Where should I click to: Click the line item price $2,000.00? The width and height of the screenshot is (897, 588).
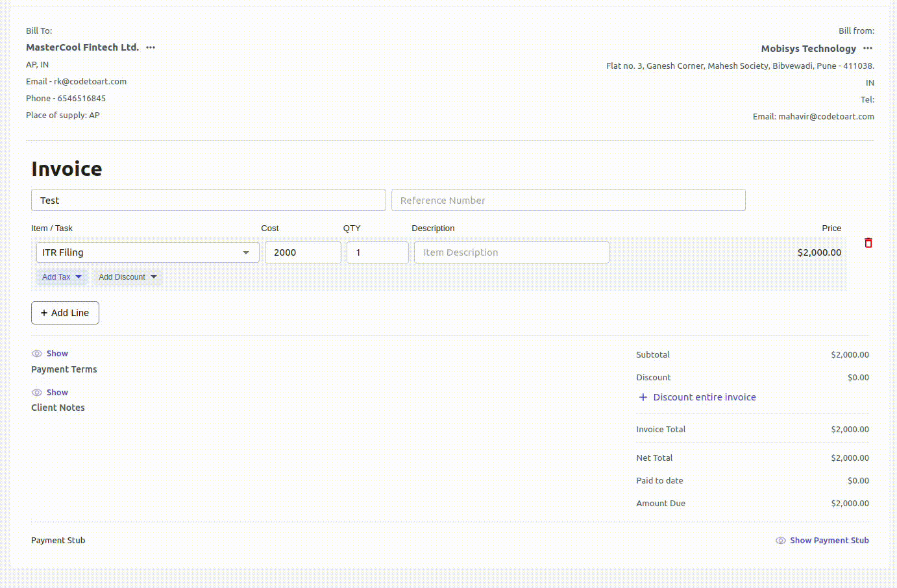pyautogui.click(x=819, y=252)
